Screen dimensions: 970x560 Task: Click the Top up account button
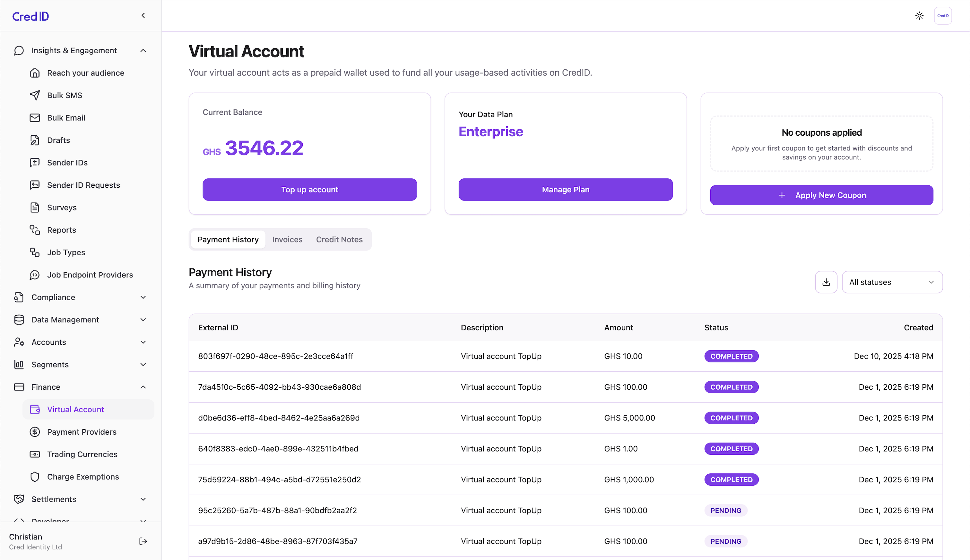coord(309,189)
